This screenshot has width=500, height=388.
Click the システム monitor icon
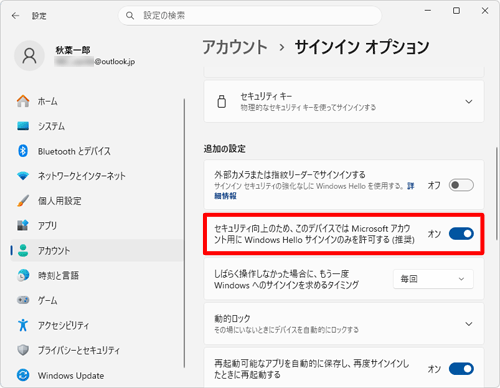(23, 126)
